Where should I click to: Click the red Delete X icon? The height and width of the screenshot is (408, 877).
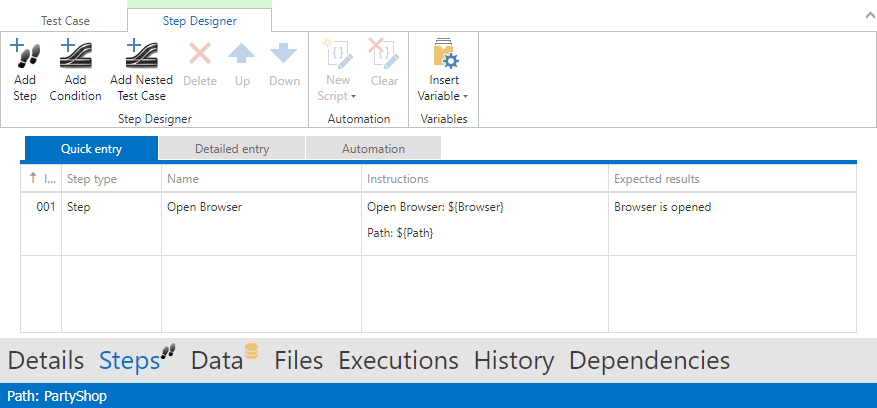pyautogui.click(x=200, y=55)
